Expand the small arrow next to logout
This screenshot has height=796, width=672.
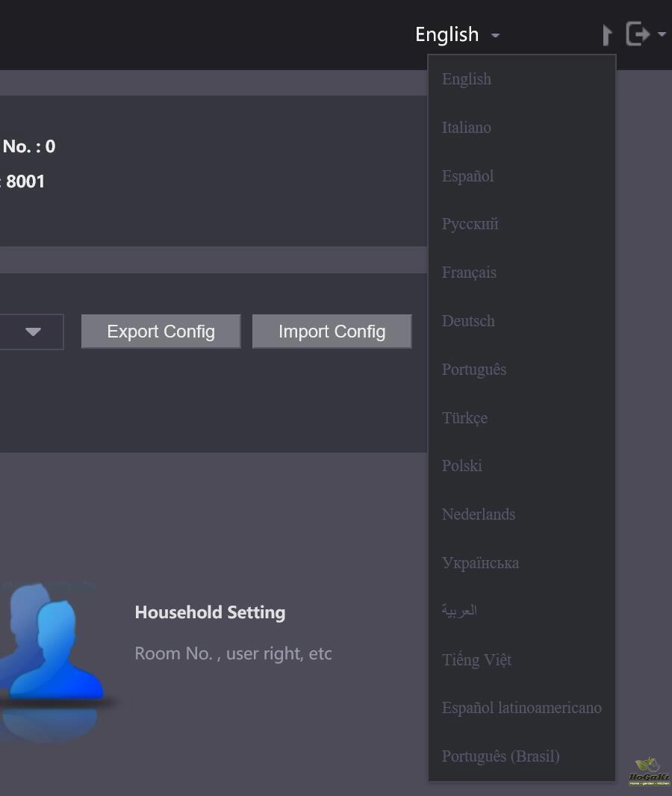(x=662, y=34)
